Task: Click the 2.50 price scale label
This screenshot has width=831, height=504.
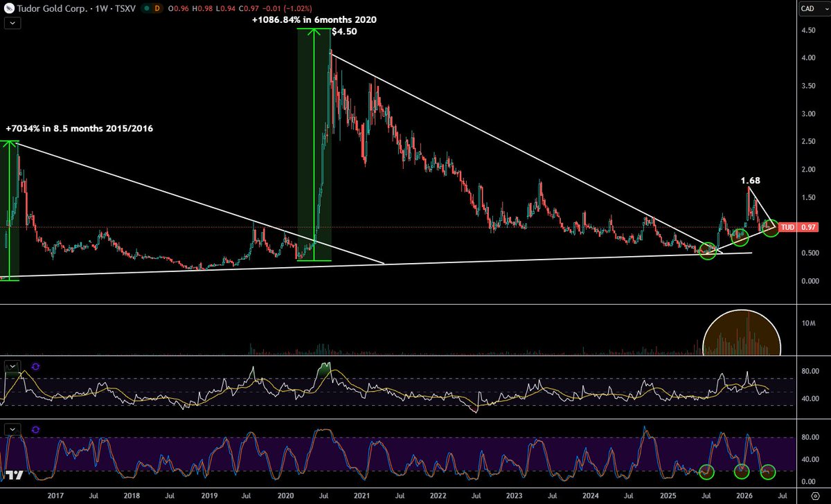Action: point(807,142)
